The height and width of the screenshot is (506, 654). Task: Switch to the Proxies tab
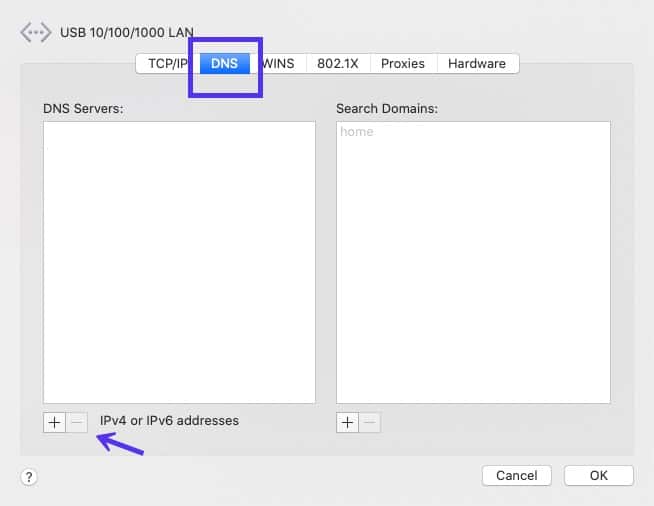click(x=403, y=63)
